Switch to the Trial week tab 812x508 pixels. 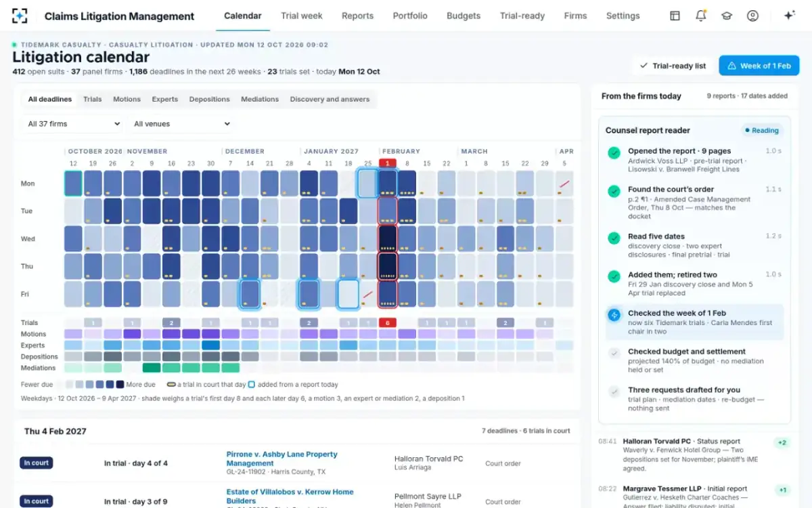point(302,16)
